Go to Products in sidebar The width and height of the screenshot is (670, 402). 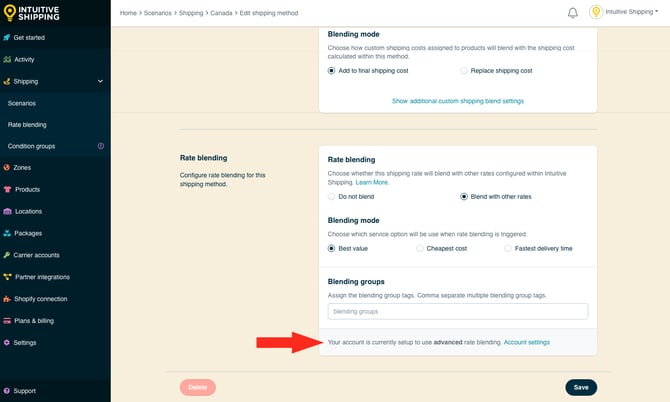click(x=27, y=189)
